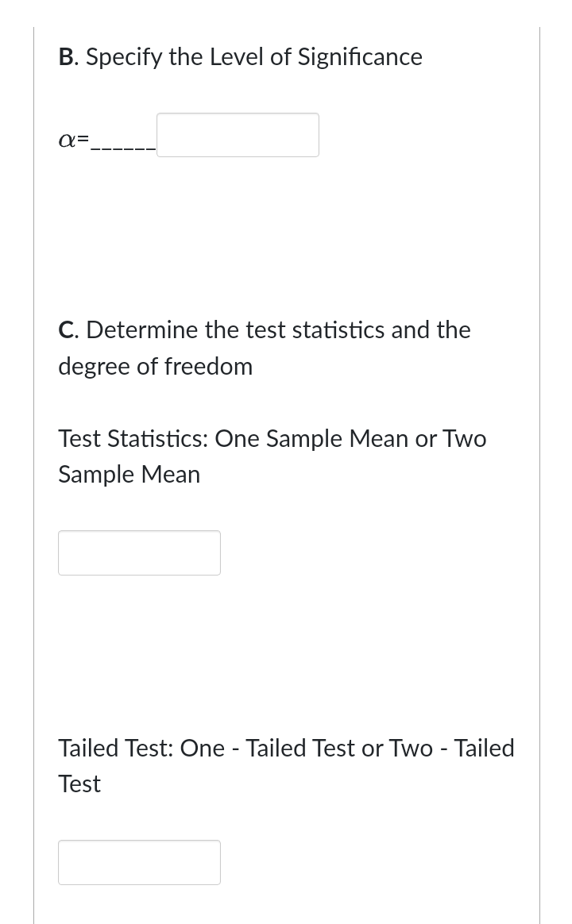Click the α symbol label
The image size is (572, 924).
coord(67,139)
